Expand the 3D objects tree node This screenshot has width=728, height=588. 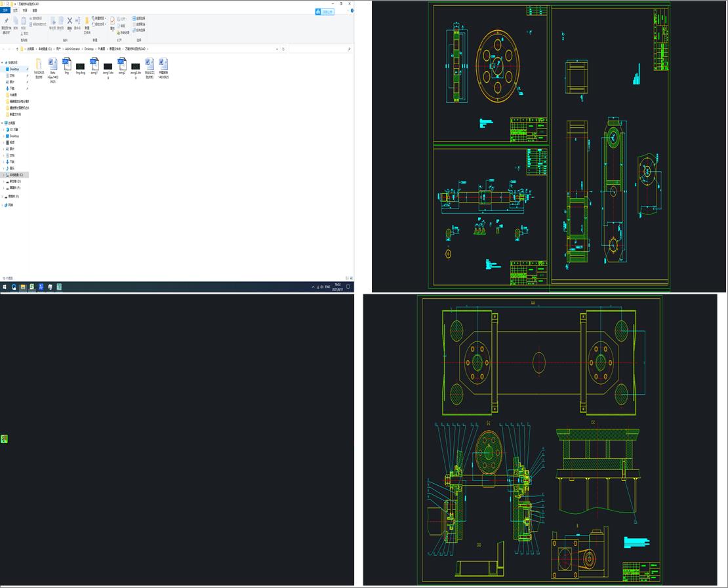(4, 130)
